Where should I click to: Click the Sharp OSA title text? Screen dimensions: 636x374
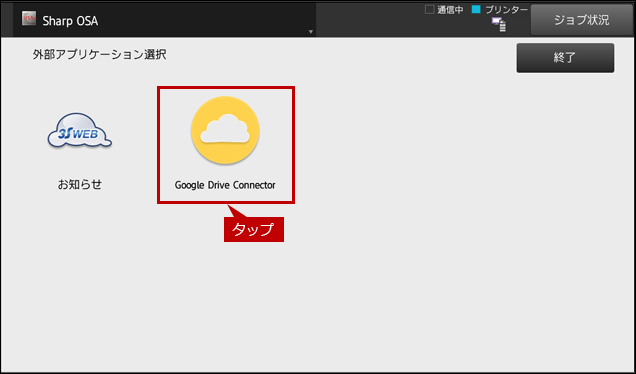(70, 21)
